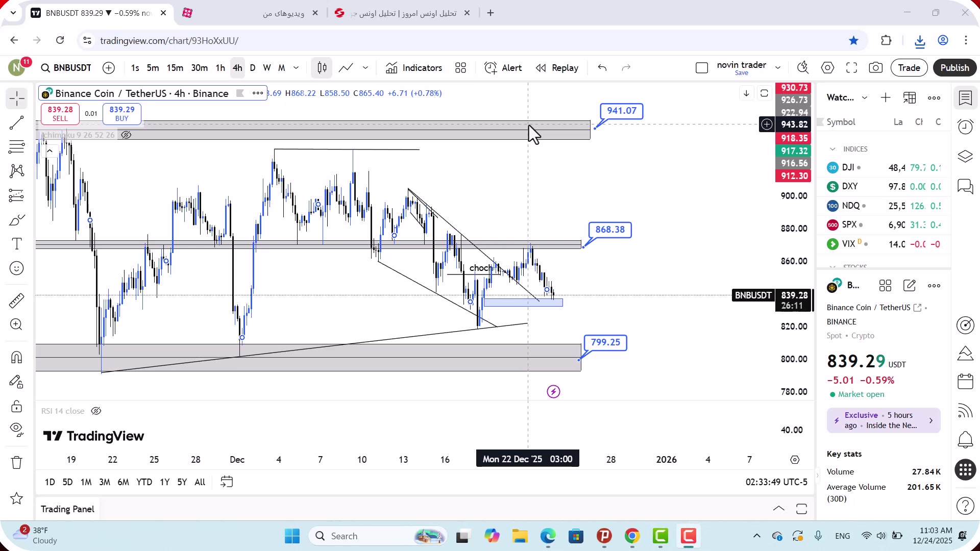Screen dimensions: 980x551
Task: Toggle magnet mode for drawings
Action: (17, 357)
